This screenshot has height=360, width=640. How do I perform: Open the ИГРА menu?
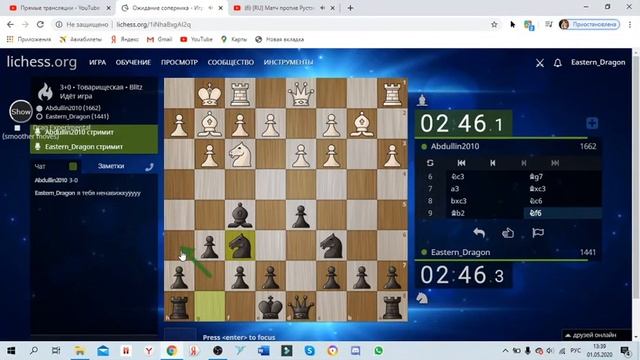pyautogui.click(x=98, y=62)
